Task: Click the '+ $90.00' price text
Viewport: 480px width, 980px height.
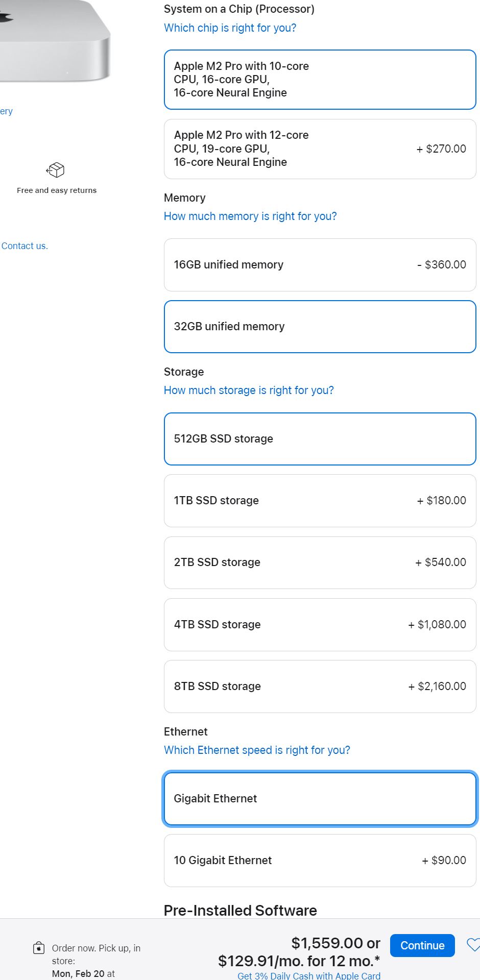Action: click(x=444, y=861)
